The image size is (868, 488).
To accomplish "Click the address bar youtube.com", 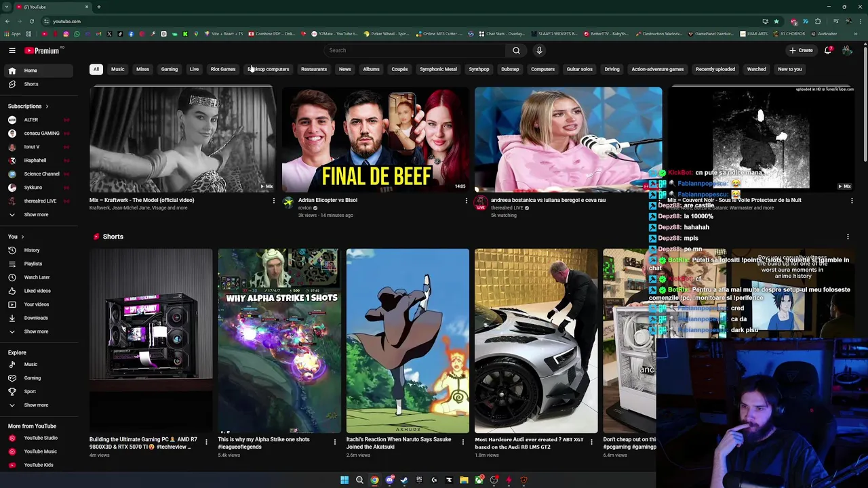I will tap(66, 21).
